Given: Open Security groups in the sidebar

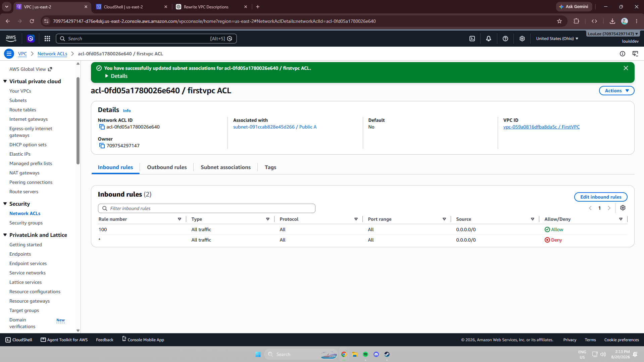Looking at the screenshot, I should pyautogui.click(x=26, y=223).
